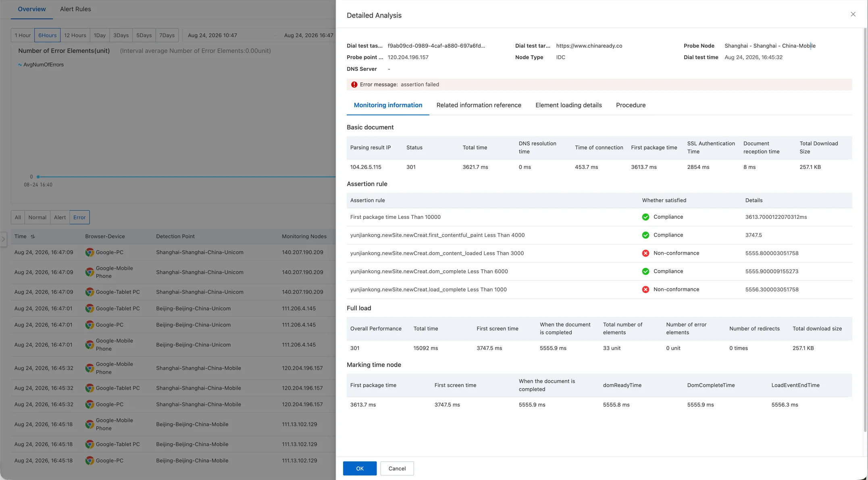Click red cross icon for load_complete rule
The width and height of the screenshot is (868, 480).
pyautogui.click(x=645, y=290)
